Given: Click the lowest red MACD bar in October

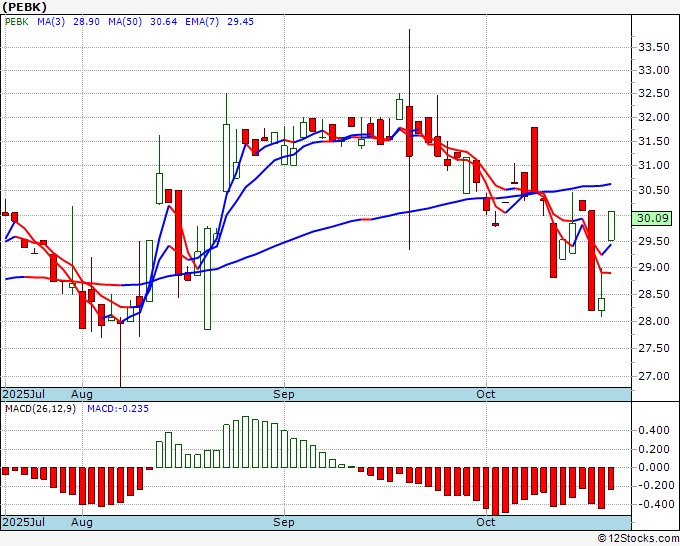Looking at the screenshot, I should 495,491.
